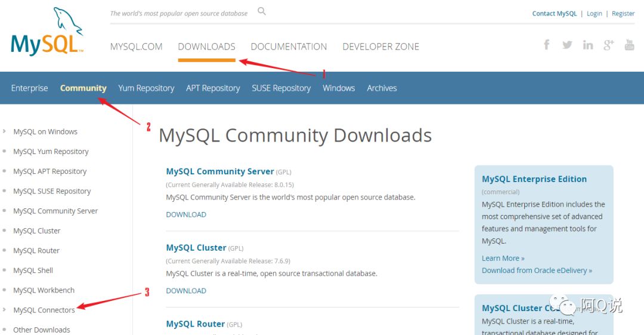Open MySQL Connectors sidebar link

tap(44, 310)
